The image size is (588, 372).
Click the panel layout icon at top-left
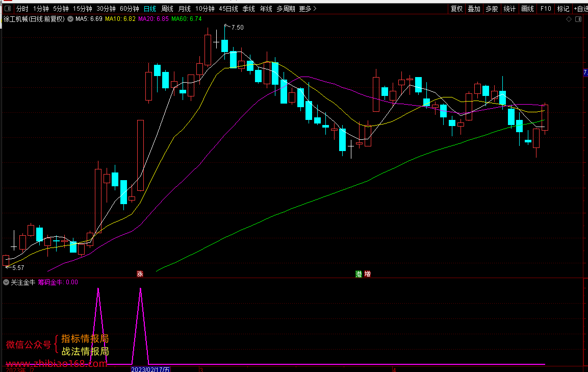tap(8, 8)
